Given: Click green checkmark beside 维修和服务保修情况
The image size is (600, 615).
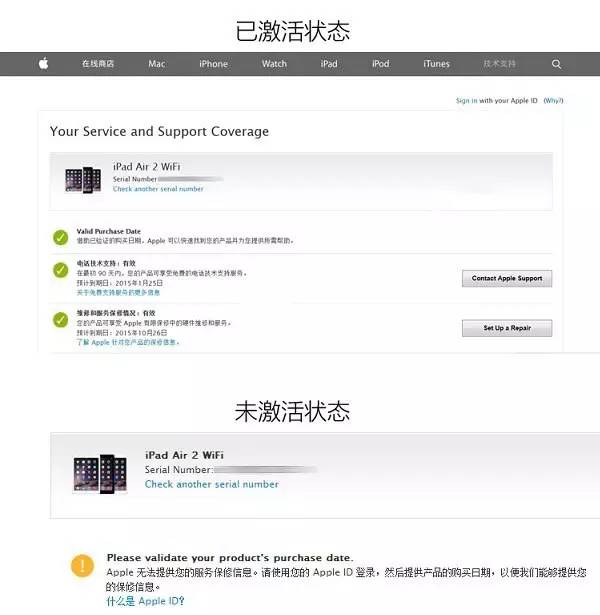Looking at the screenshot, I should coord(61,321).
